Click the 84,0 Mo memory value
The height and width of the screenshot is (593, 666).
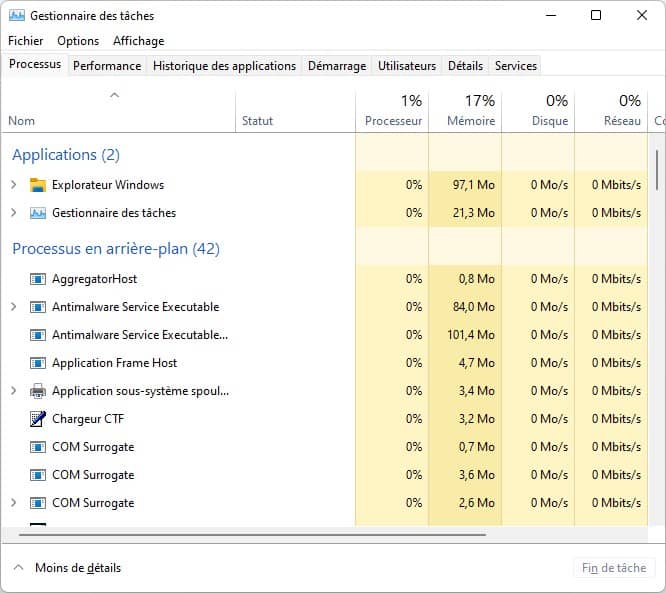pyautogui.click(x=474, y=307)
